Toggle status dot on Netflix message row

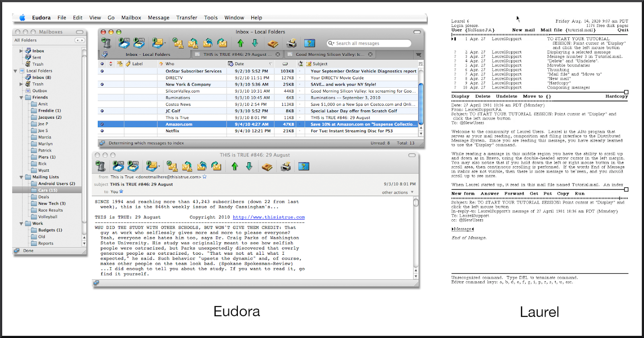click(102, 131)
